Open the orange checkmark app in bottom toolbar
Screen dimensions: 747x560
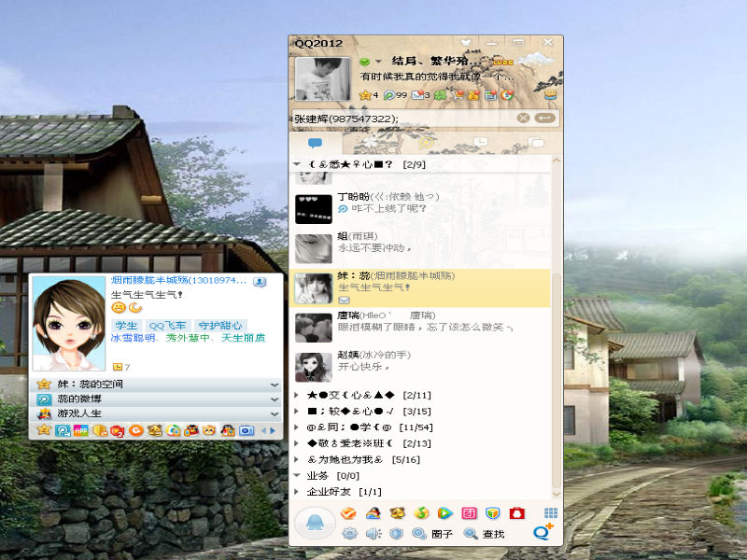pyautogui.click(x=348, y=512)
